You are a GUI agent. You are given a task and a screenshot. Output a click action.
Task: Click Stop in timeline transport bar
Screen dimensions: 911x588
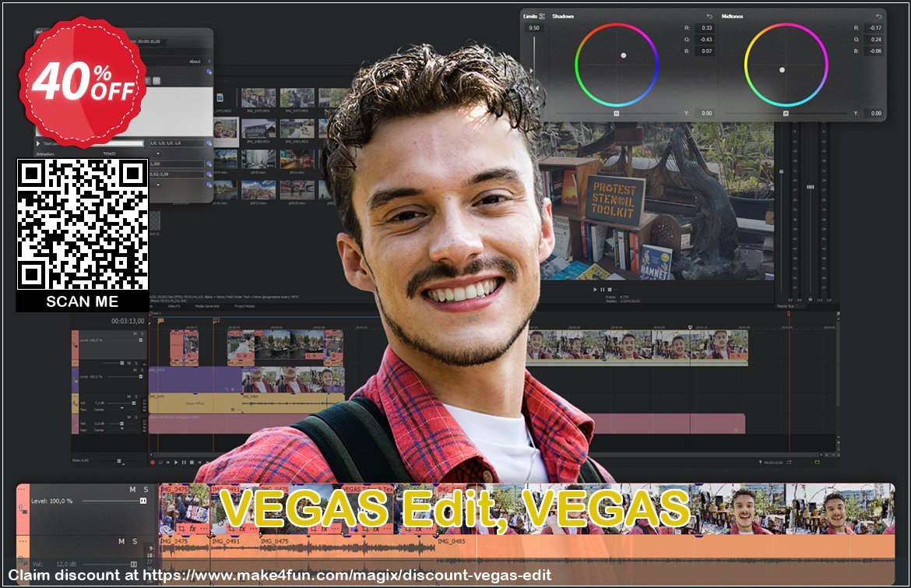192,463
